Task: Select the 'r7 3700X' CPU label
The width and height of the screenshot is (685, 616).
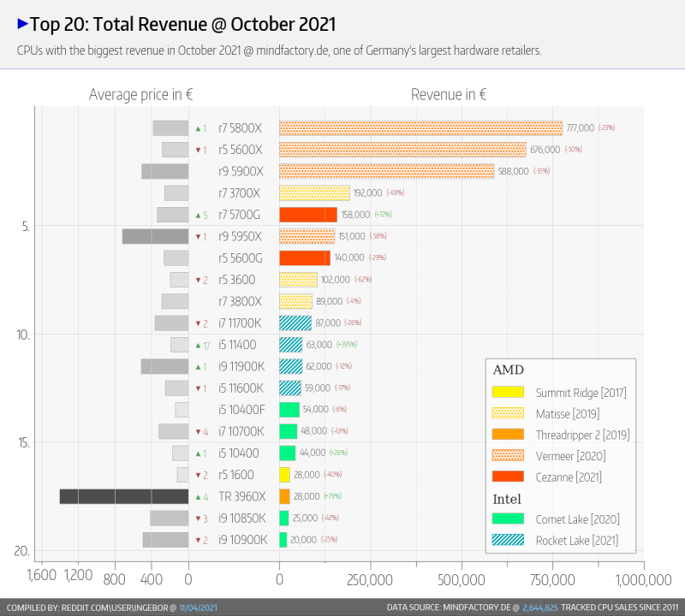Action: [x=240, y=193]
